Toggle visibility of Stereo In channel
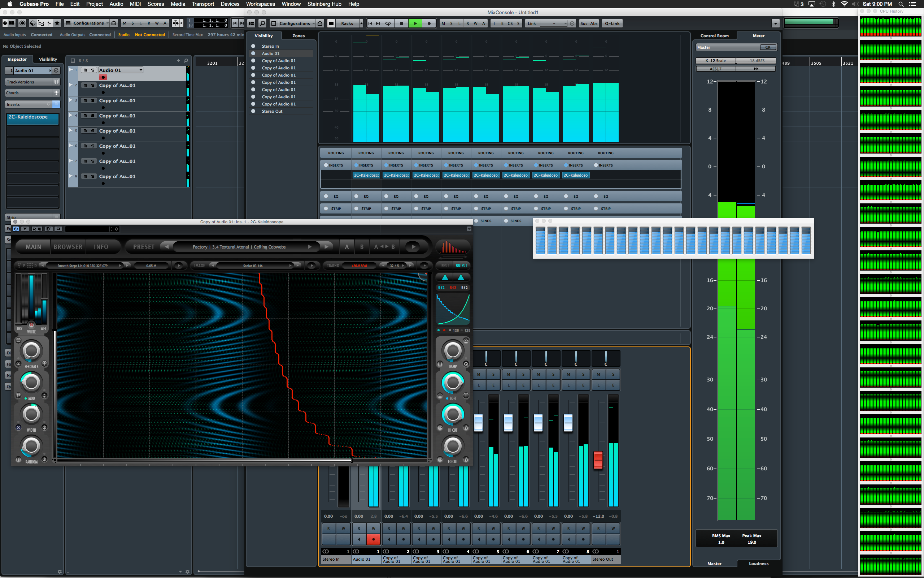924x578 pixels. pyautogui.click(x=253, y=46)
